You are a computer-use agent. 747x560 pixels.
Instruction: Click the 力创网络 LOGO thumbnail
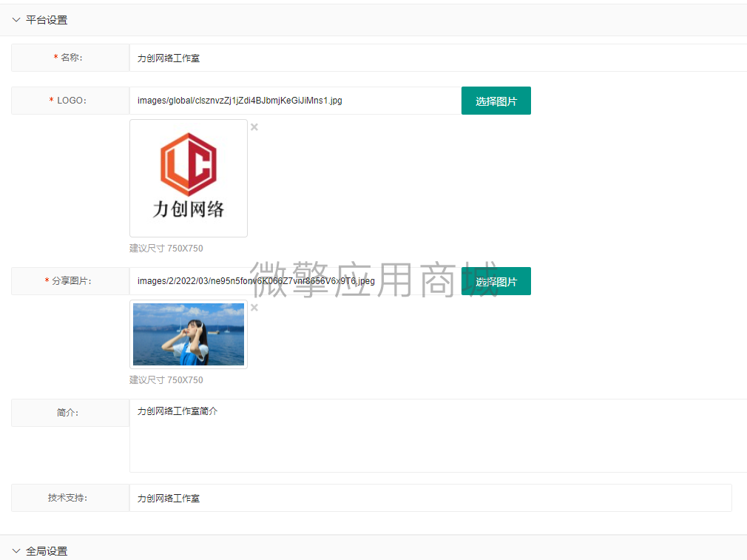(x=188, y=178)
